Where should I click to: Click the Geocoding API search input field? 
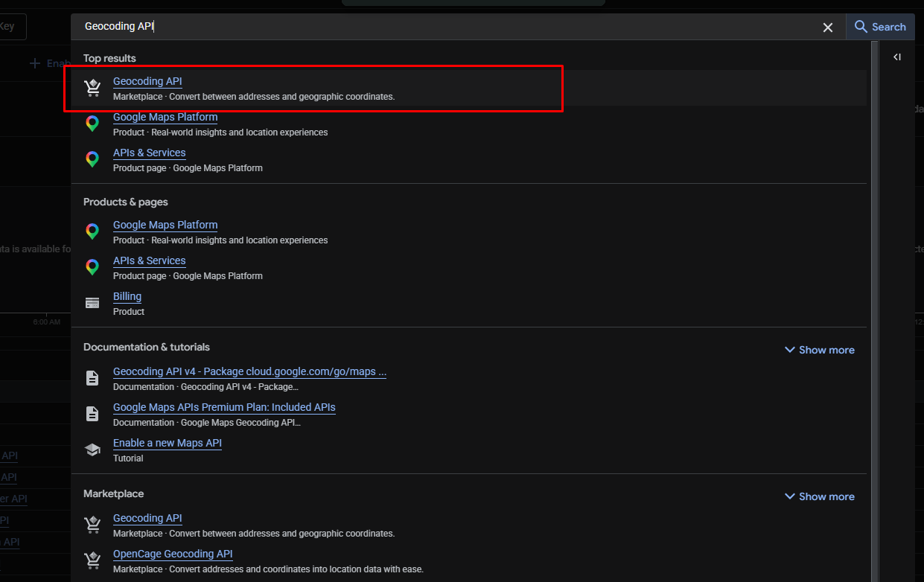point(447,27)
